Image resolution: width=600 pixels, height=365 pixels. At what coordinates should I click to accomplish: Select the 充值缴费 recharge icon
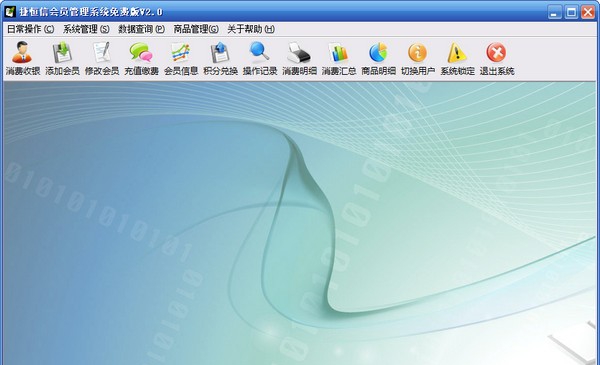(141, 58)
